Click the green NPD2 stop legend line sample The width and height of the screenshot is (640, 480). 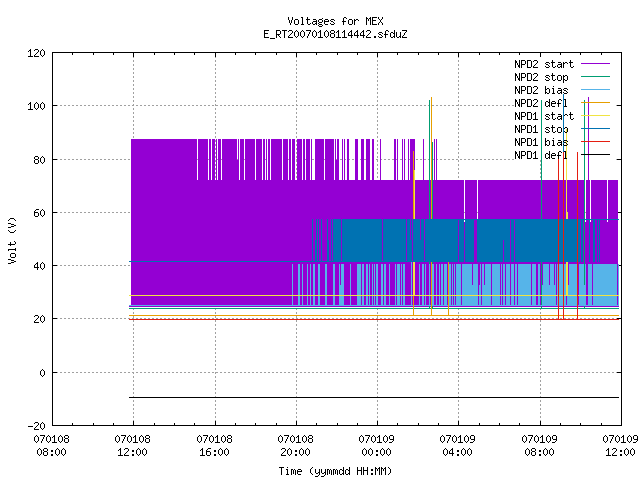click(x=596, y=76)
